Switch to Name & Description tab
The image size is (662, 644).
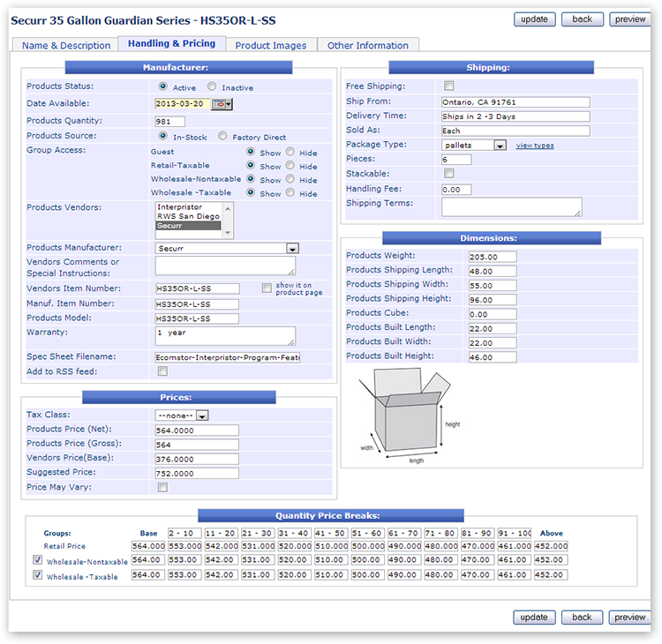point(66,45)
